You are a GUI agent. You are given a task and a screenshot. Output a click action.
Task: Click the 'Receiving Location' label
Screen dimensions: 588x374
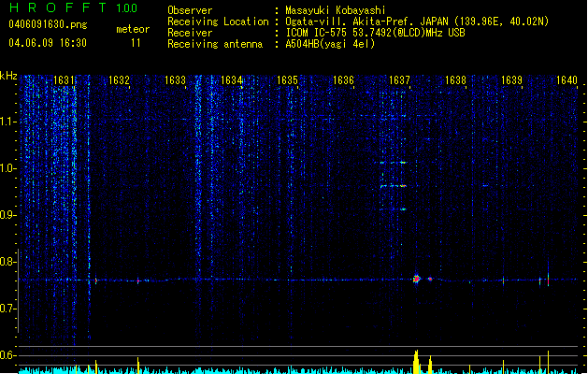pos(218,22)
